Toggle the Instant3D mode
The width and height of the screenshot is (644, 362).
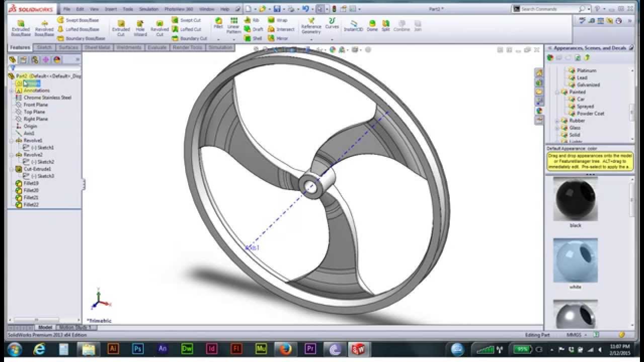353,26
